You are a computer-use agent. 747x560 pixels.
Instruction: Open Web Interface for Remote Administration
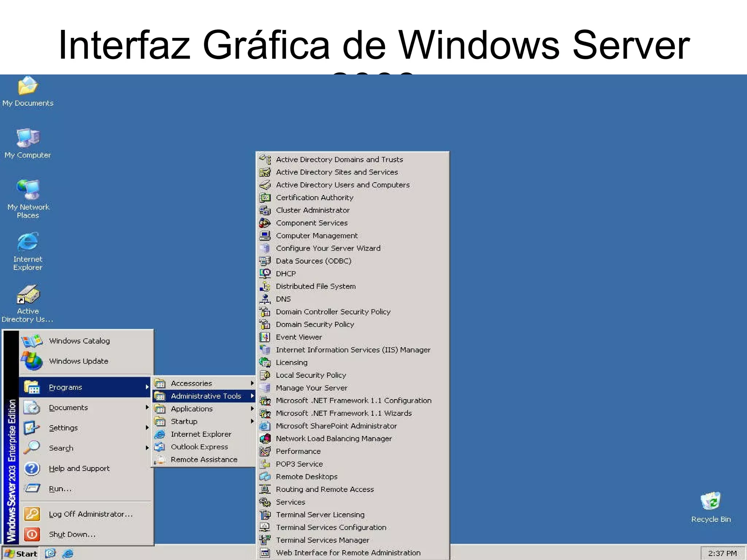352,553
